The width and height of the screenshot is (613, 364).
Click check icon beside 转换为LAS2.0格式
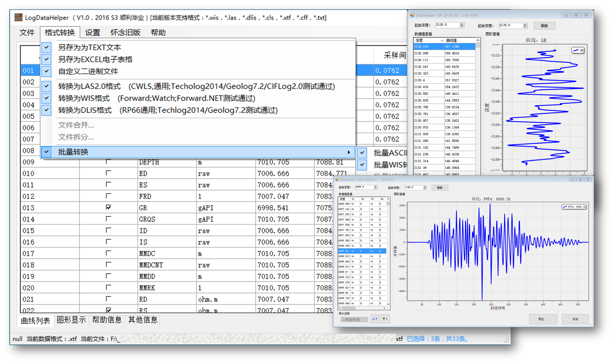[47, 86]
